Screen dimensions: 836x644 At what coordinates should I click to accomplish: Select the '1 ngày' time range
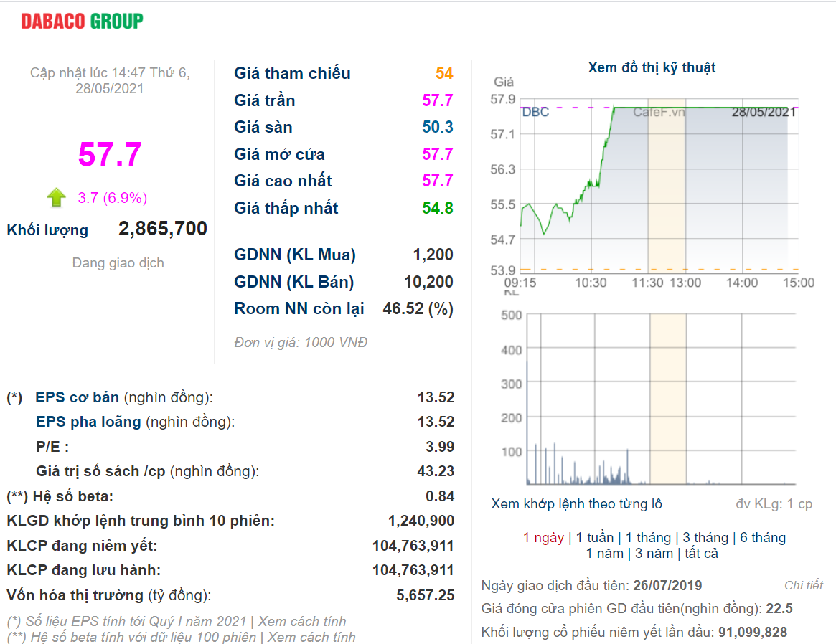pyautogui.click(x=543, y=538)
